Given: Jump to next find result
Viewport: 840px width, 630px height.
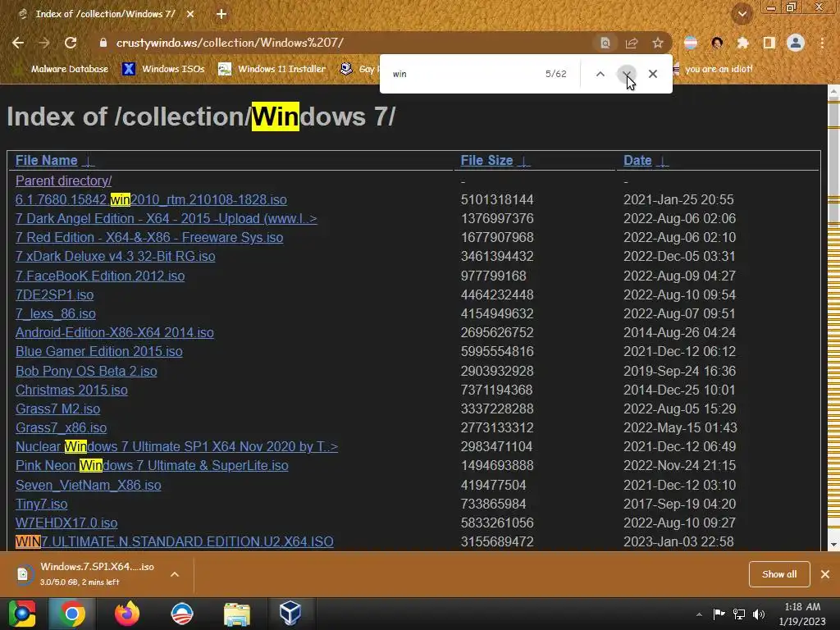Looking at the screenshot, I should [626, 74].
